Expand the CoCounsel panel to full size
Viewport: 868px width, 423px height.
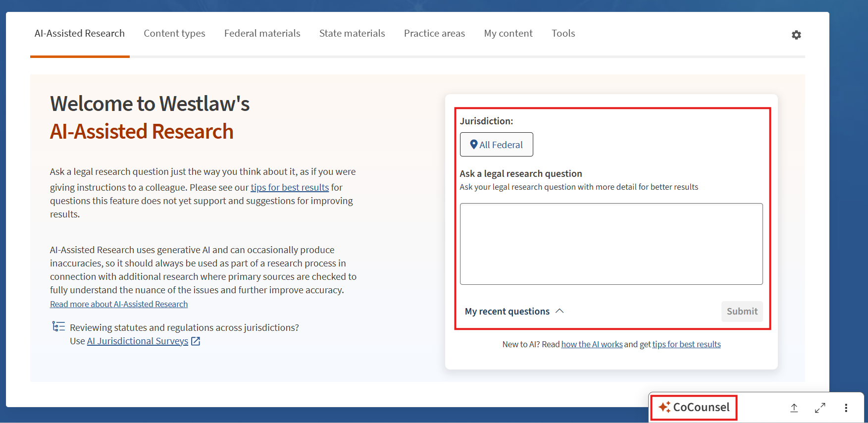820,408
